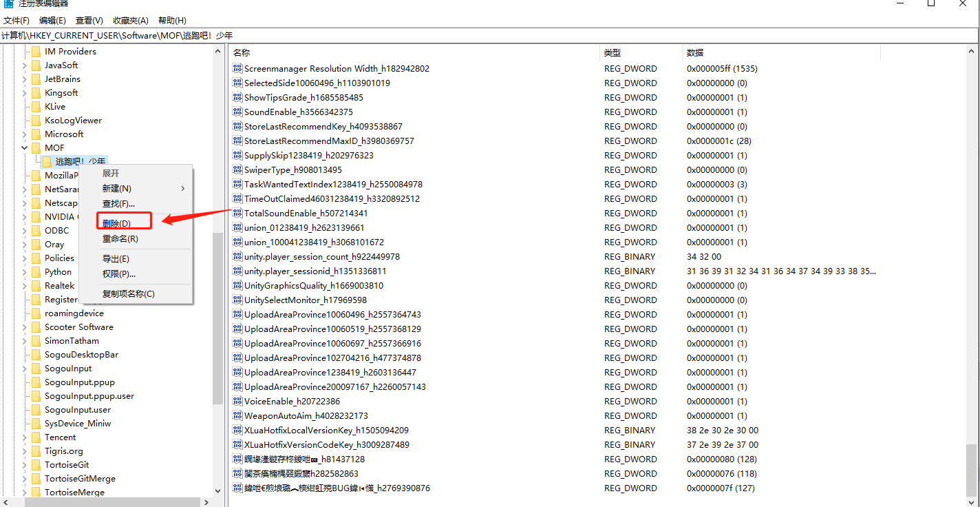Click the JetBrains folder icon
This screenshot has width=980, height=507.
tap(36, 79)
